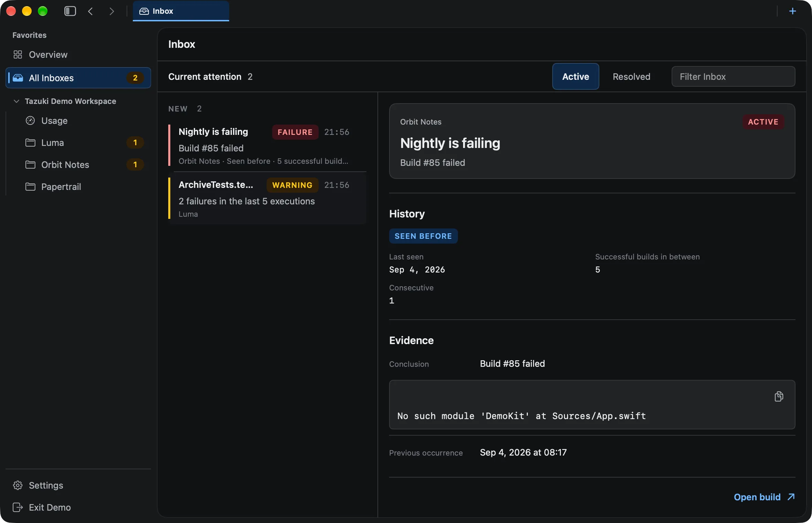Click the No such module 'DemoKit' text

click(x=521, y=416)
